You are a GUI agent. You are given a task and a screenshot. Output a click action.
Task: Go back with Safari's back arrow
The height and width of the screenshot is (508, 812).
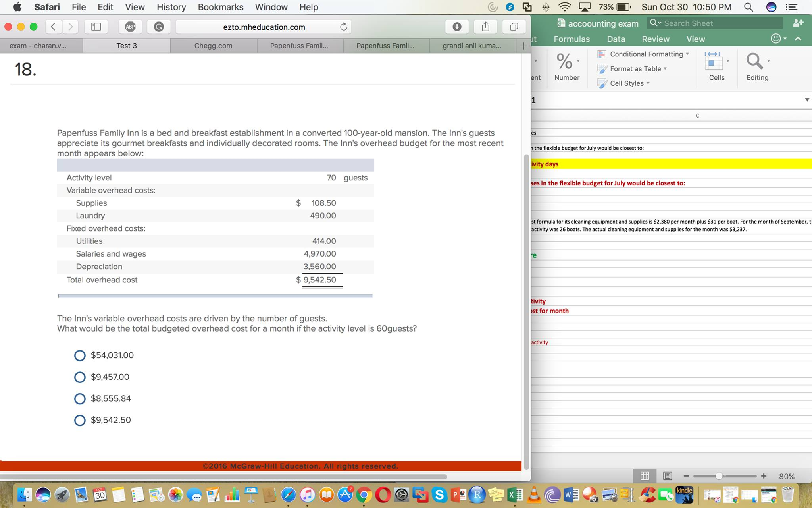pyautogui.click(x=53, y=27)
